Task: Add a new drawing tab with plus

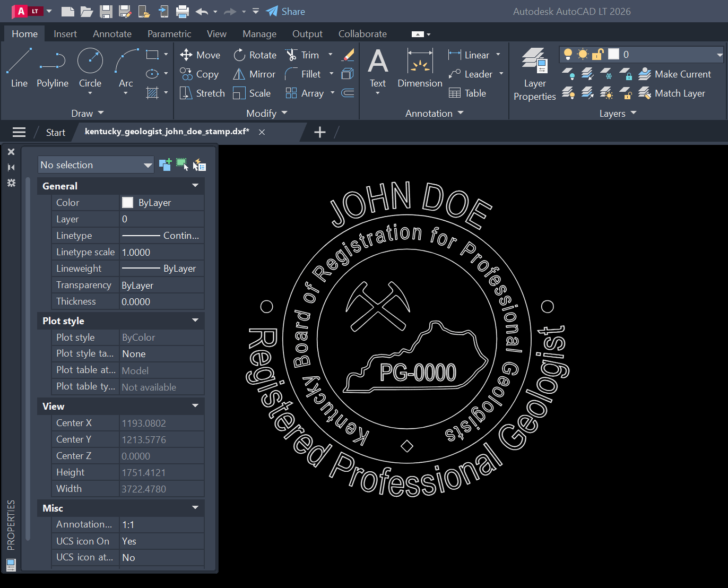Action: pos(320,132)
